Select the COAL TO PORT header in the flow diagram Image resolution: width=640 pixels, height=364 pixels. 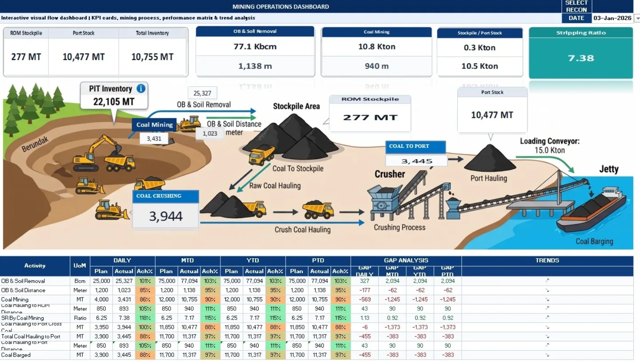tap(416, 147)
